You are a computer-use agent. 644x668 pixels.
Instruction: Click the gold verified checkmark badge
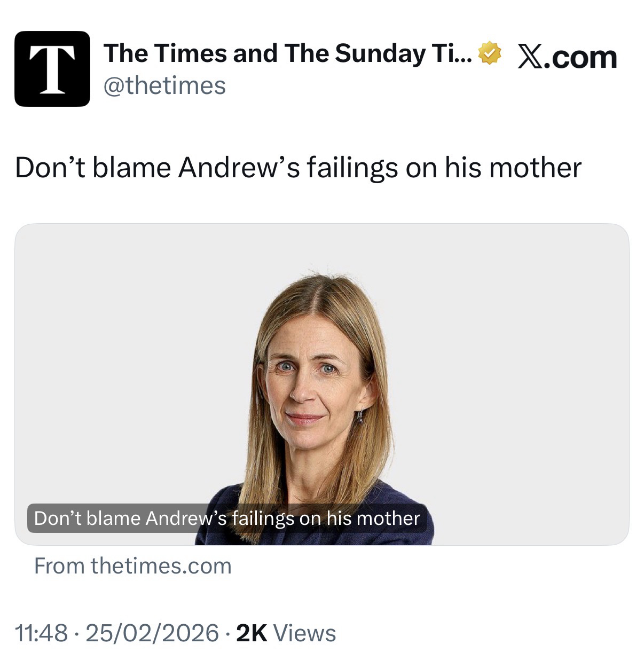490,54
